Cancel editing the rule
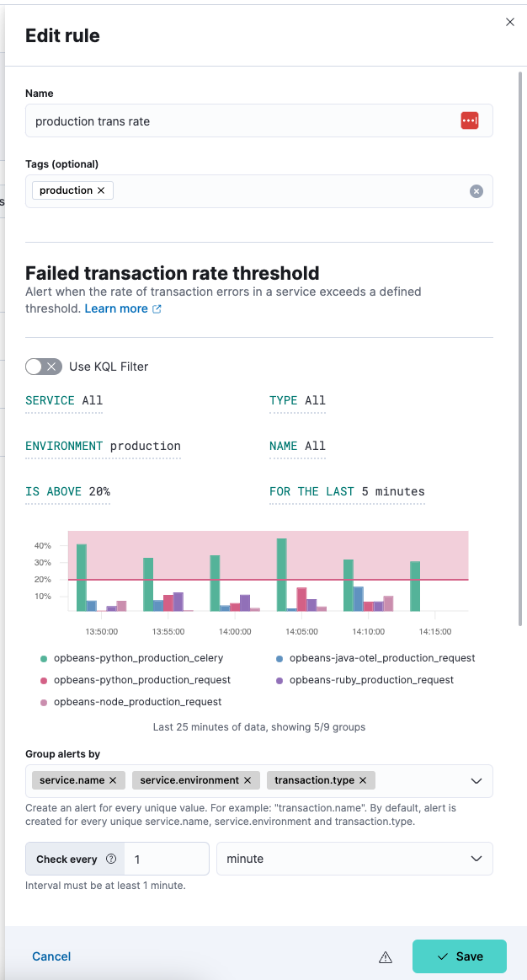527x980 pixels. [x=51, y=956]
